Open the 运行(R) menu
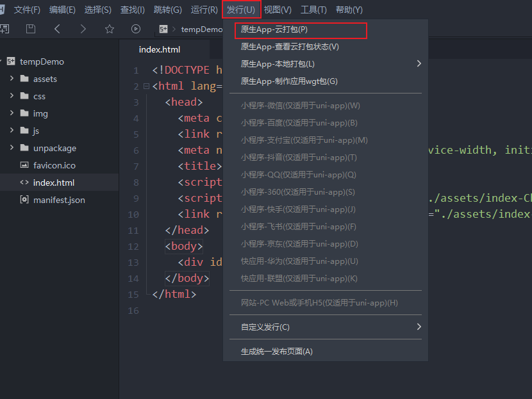 point(204,10)
